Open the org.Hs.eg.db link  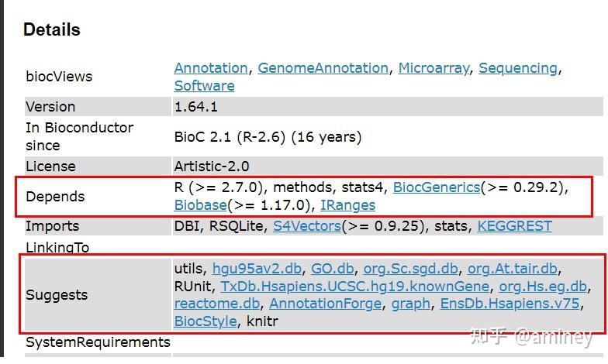click(543, 287)
